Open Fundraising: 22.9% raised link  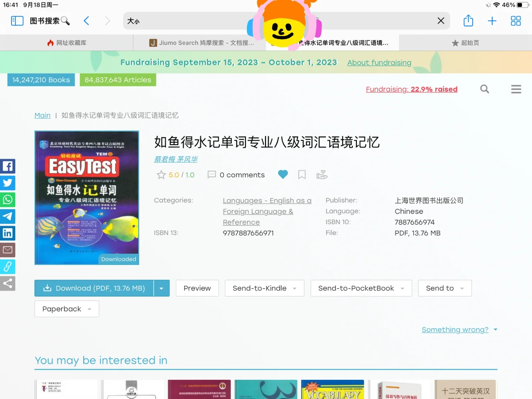[412, 89]
